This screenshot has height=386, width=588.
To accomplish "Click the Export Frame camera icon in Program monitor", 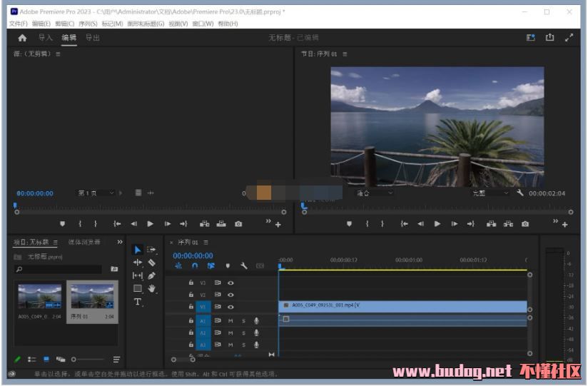I will point(525,224).
